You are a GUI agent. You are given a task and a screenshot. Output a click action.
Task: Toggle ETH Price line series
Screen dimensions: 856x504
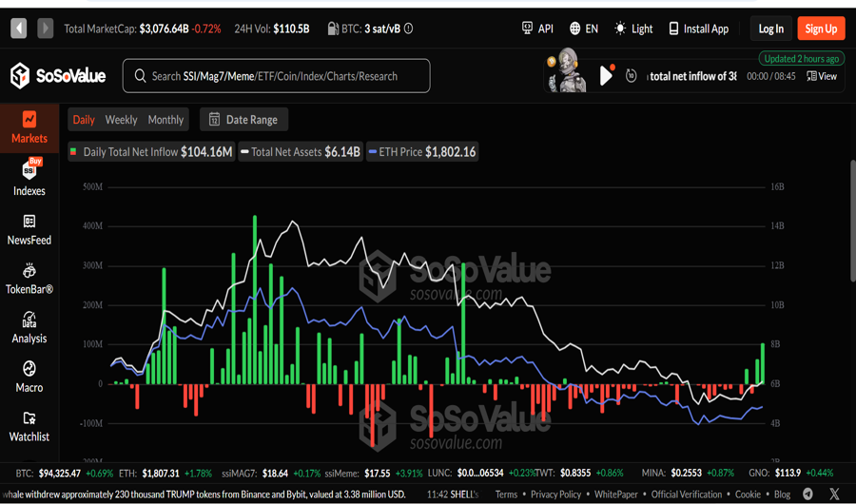tap(422, 152)
